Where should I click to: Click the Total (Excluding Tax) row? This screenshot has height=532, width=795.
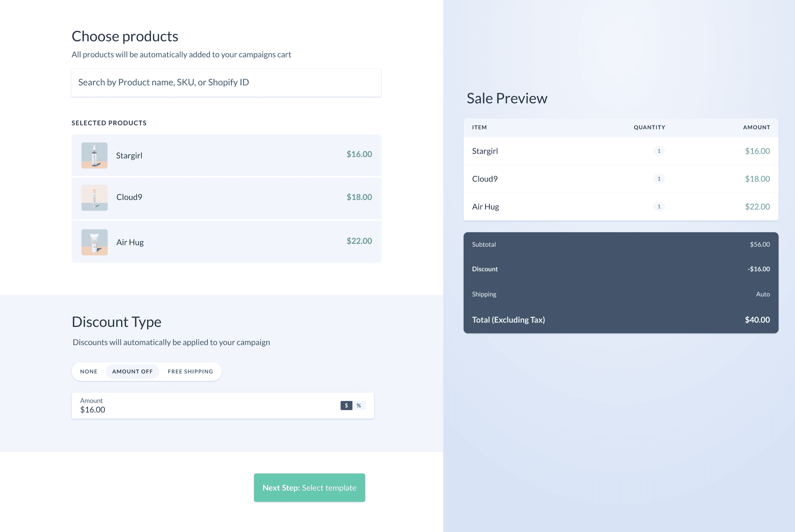coord(621,320)
